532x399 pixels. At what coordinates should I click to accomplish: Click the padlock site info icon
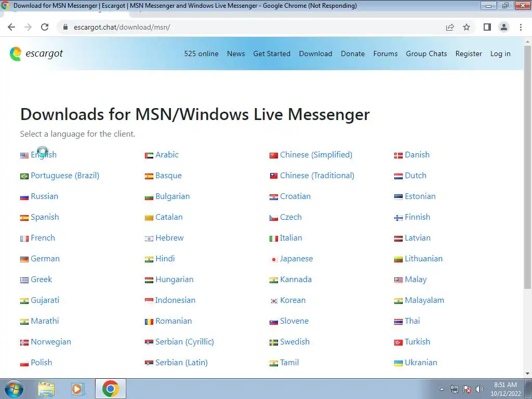point(65,27)
